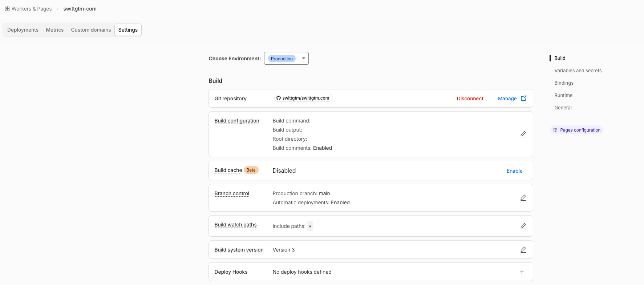Open the Custom domains tab
The height and width of the screenshot is (285, 644).
coord(91,30)
